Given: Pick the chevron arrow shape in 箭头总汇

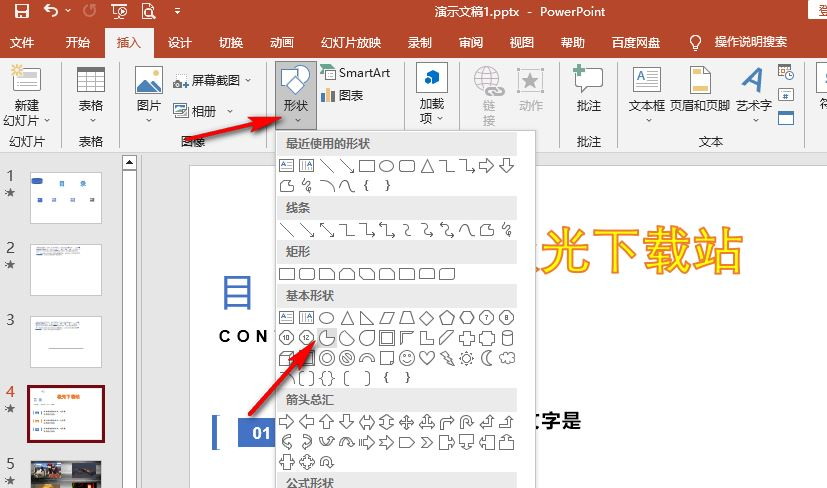Looking at the screenshot, I should coord(427,442).
